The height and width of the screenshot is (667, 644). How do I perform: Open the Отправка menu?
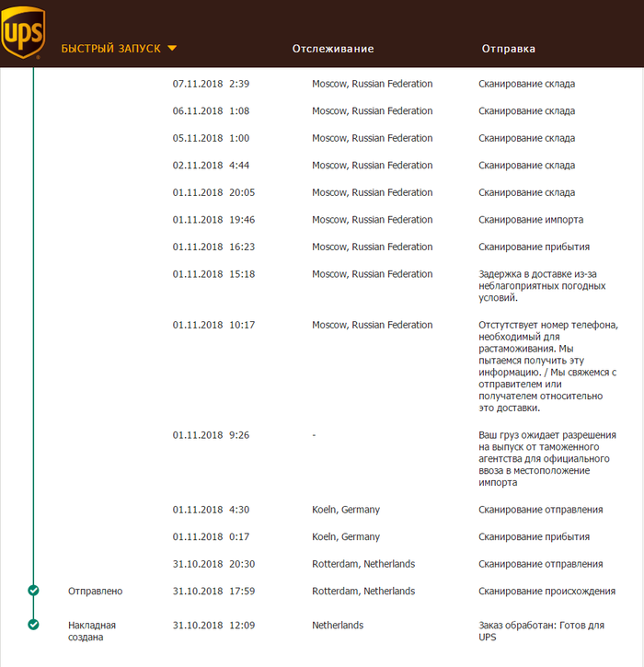[508, 49]
